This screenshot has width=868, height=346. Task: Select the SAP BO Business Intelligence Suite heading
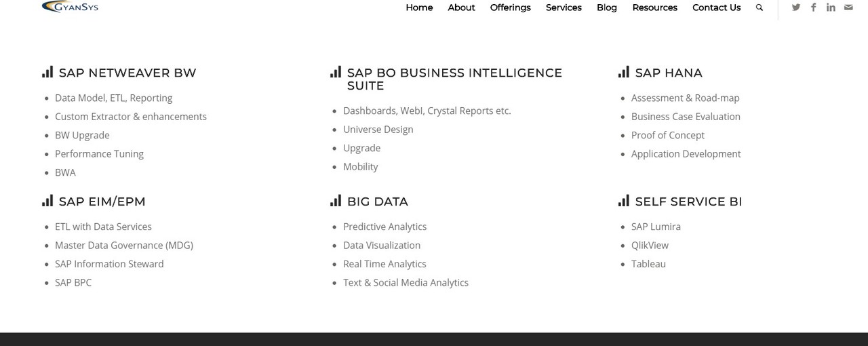click(454, 79)
